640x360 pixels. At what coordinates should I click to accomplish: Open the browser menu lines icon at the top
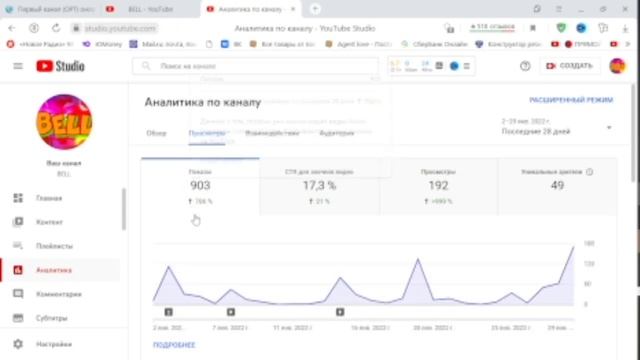point(559,9)
